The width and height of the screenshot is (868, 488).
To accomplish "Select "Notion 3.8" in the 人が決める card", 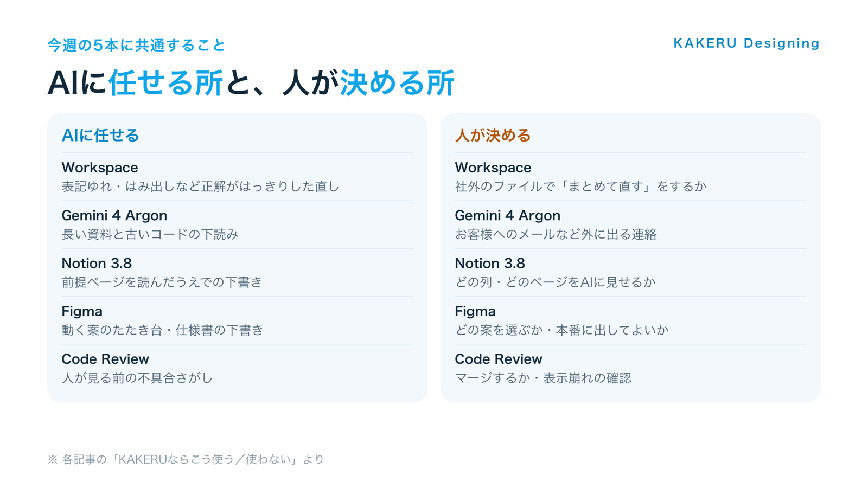I will pos(490,264).
